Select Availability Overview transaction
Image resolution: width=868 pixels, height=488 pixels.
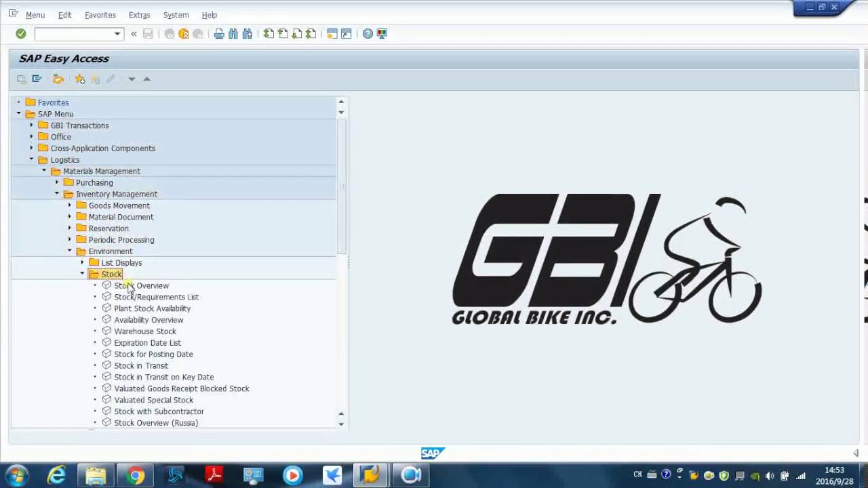[x=149, y=320]
